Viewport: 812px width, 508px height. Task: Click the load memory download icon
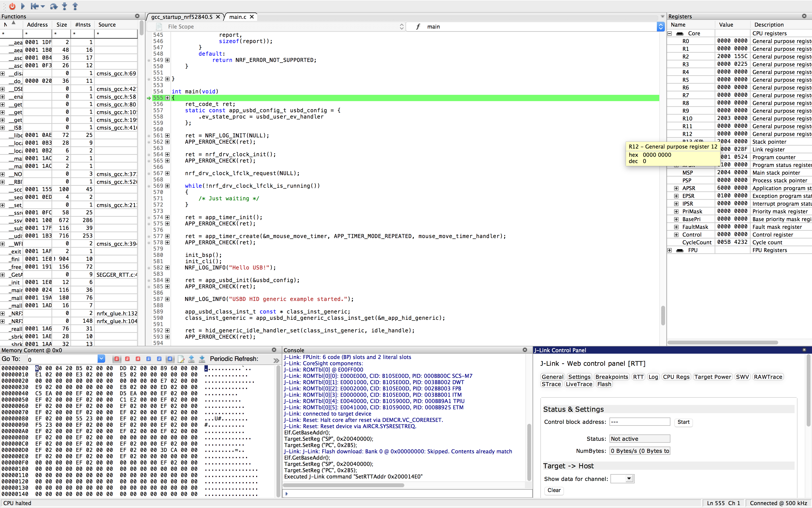[202, 359]
